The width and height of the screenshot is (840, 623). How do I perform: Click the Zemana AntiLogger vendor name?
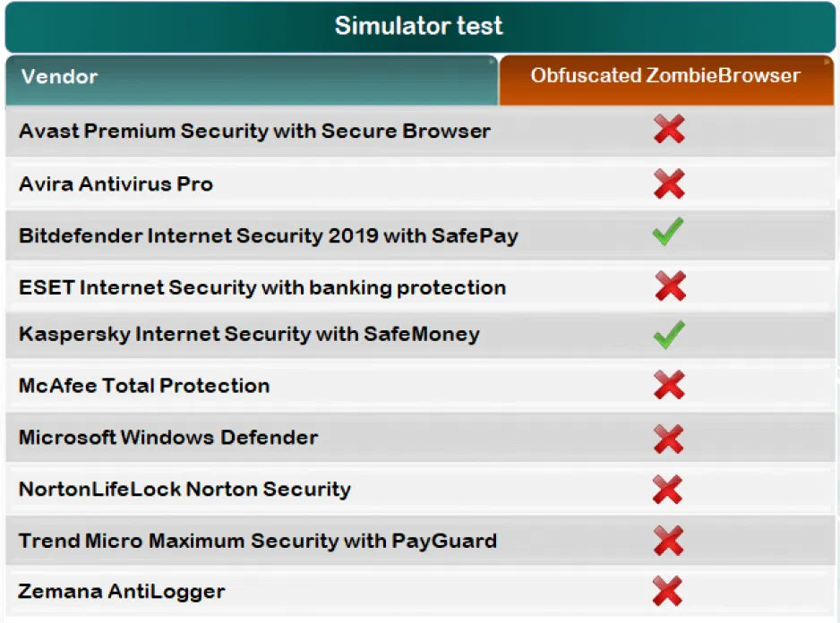coord(122,592)
